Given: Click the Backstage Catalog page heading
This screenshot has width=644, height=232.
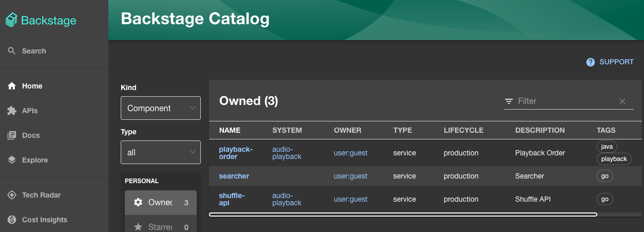Looking at the screenshot, I should [x=195, y=19].
